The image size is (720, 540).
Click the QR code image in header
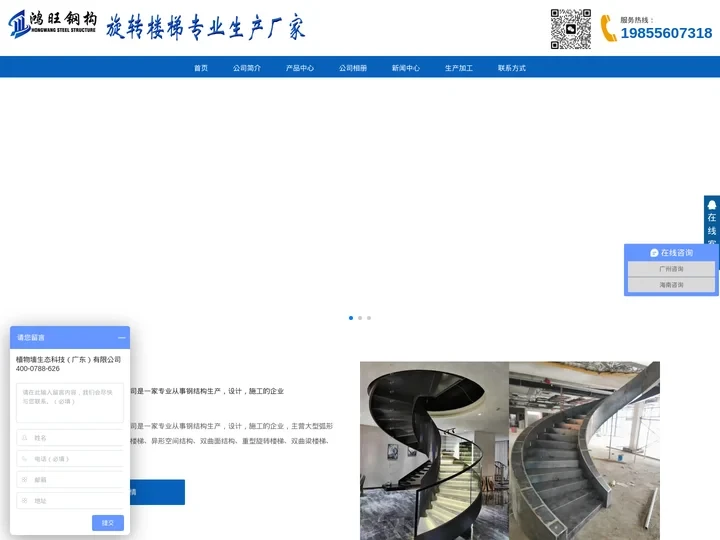(x=571, y=28)
